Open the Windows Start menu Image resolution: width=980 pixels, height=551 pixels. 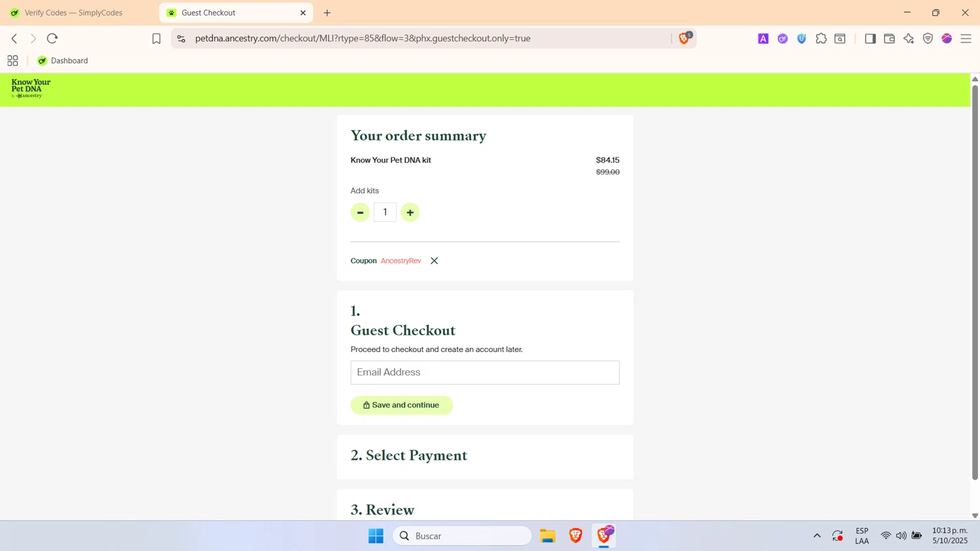(x=376, y=536)
